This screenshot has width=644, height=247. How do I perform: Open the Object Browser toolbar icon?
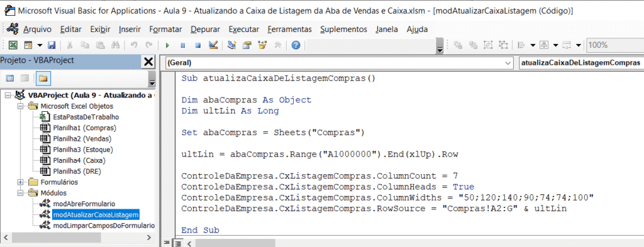pos(262,45)
